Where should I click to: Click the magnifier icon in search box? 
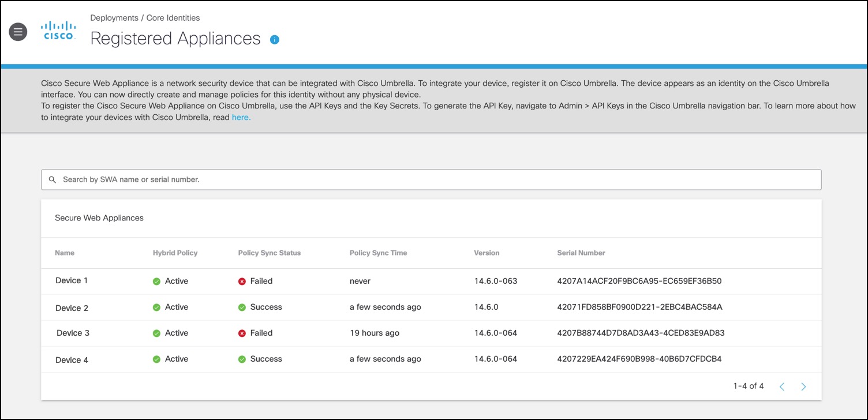click(53, 180)
